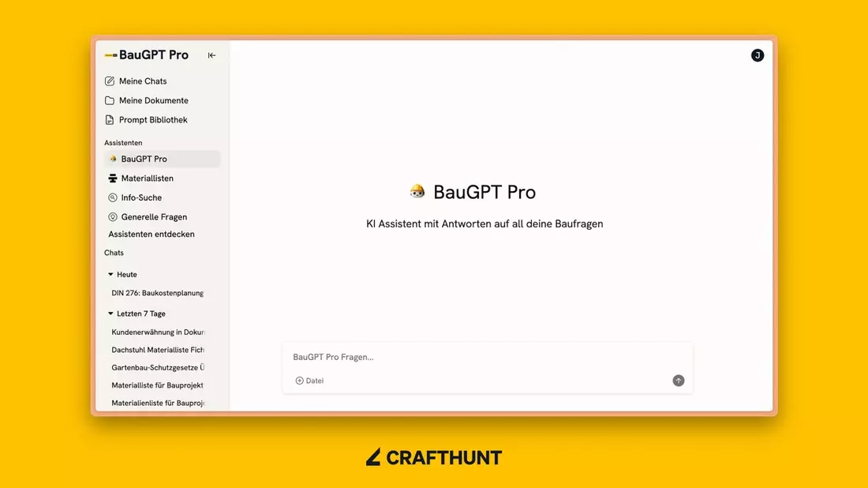Open Meine Dokumente

(x=147, y=100)
